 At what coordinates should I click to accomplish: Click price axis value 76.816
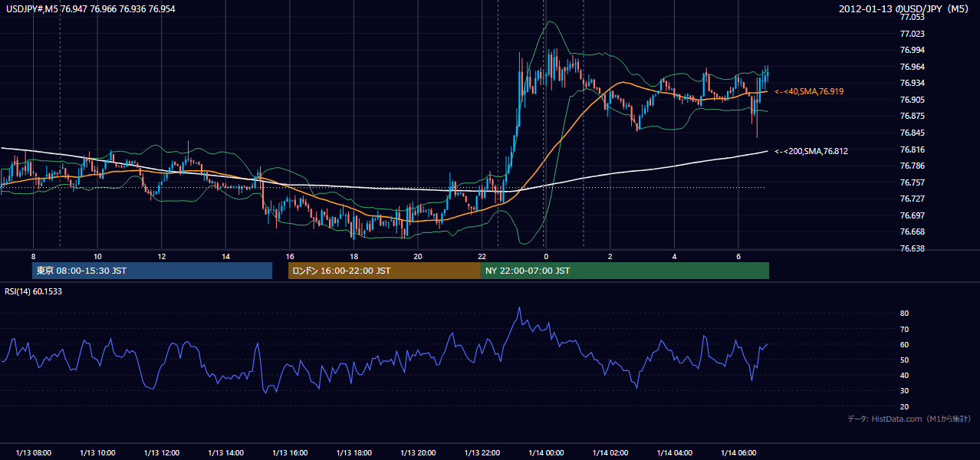911,149
